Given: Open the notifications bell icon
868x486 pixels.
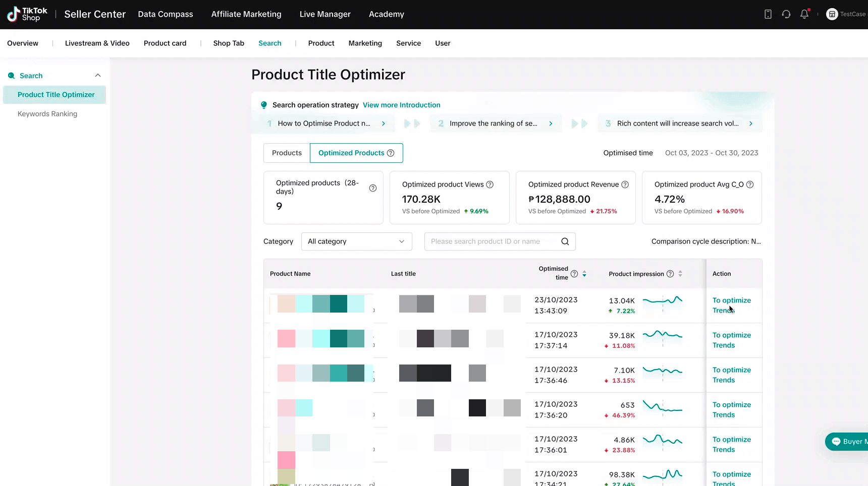Looking at the screenshot, I should [x=804, y=14].
